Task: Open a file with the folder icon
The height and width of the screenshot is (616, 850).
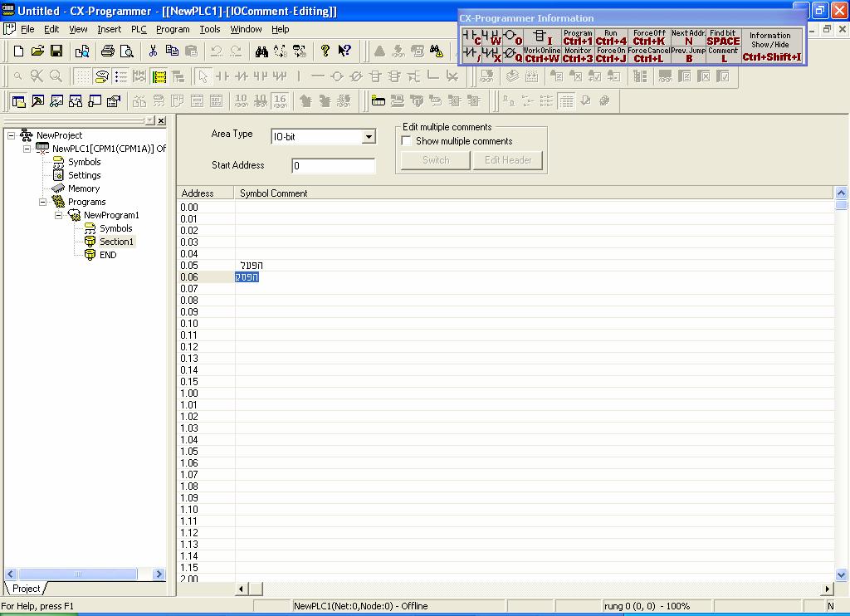Action: tap(37, 51)
